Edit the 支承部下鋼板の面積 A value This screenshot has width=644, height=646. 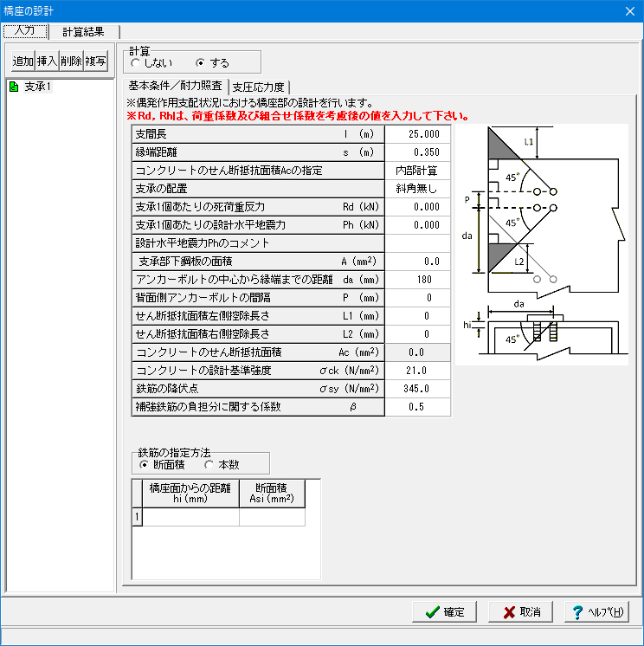pyautogui.click(x=417, y=262)
